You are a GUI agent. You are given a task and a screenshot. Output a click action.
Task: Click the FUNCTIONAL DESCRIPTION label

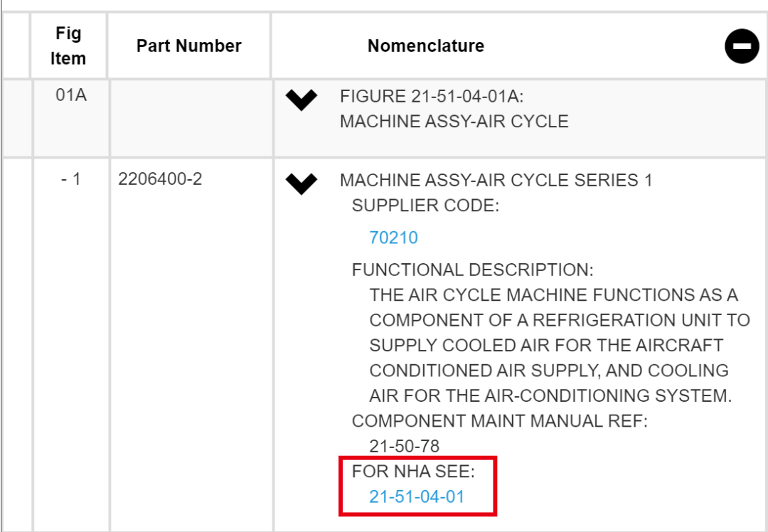click(x=472, y=270)
